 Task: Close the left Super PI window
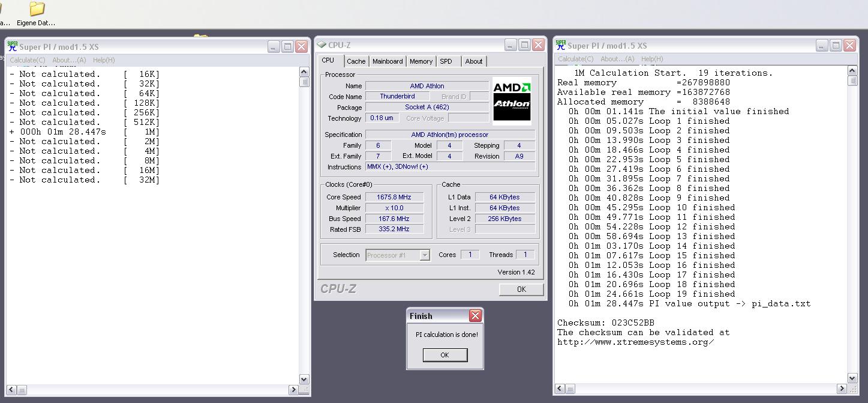tap(302, 46)
